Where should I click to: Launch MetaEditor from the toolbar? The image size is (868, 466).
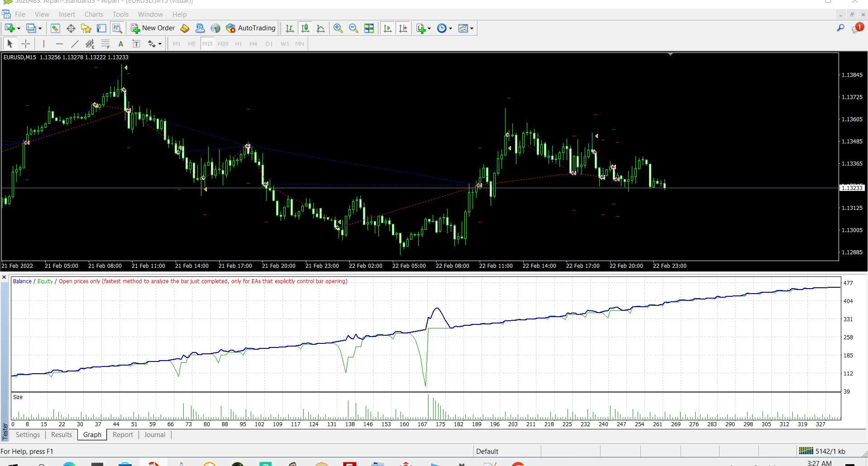[185, 29]
